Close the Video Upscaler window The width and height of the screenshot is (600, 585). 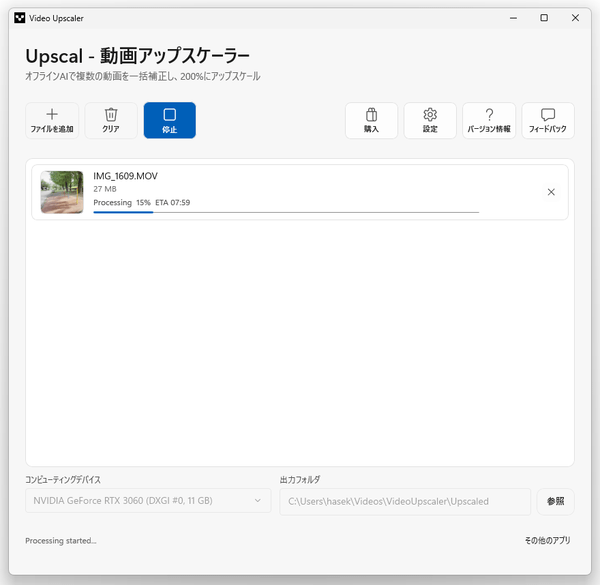(x=575, y=18)
